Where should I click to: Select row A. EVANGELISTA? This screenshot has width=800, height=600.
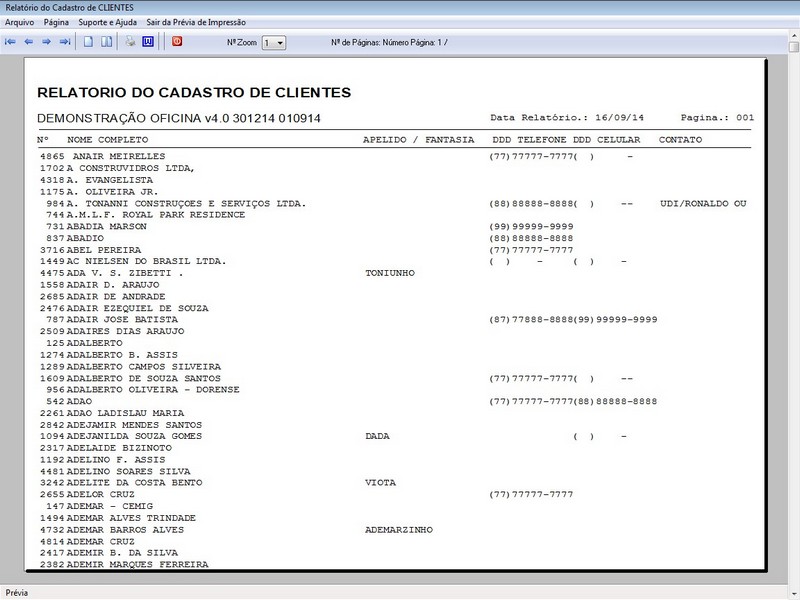coord(393,180)
